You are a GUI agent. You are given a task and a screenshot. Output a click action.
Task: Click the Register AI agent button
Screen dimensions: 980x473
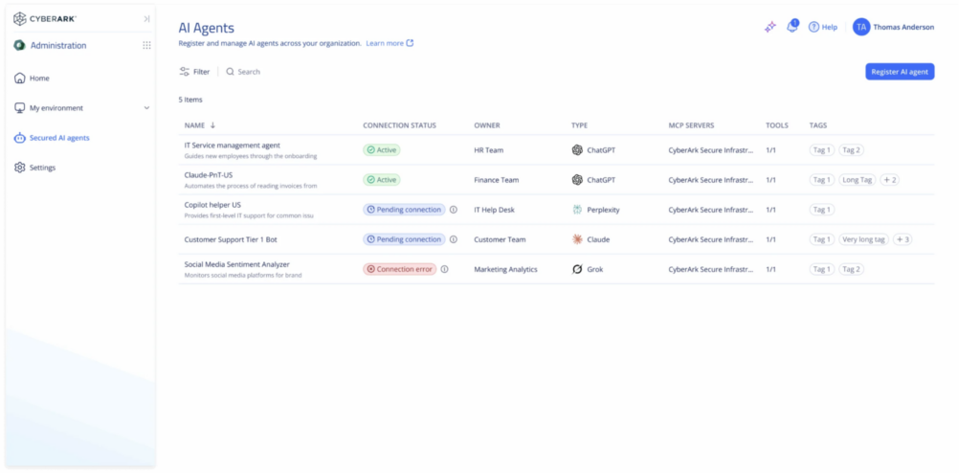[900, 71]
